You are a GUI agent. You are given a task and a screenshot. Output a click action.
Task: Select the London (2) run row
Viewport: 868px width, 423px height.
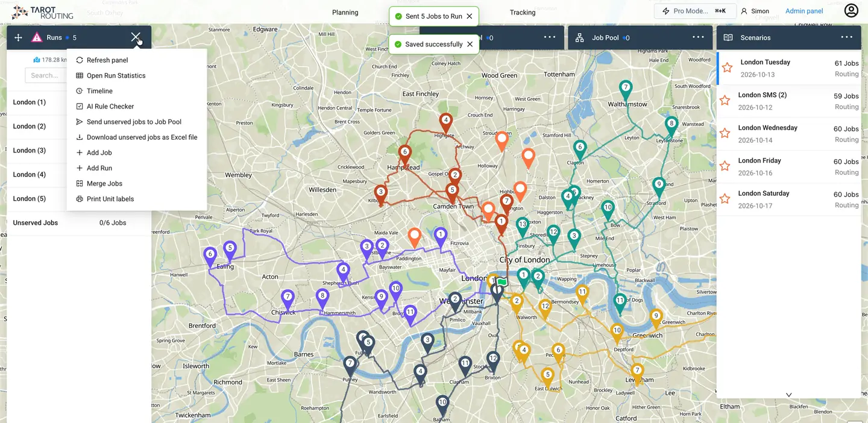click(x=37, y=126)
